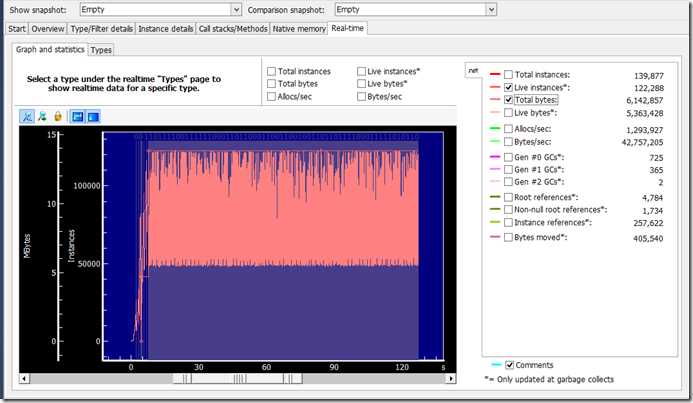The image size is (693, 403).
Task: Click the graph scrollbar left arrow
Action: pos(24,379)
